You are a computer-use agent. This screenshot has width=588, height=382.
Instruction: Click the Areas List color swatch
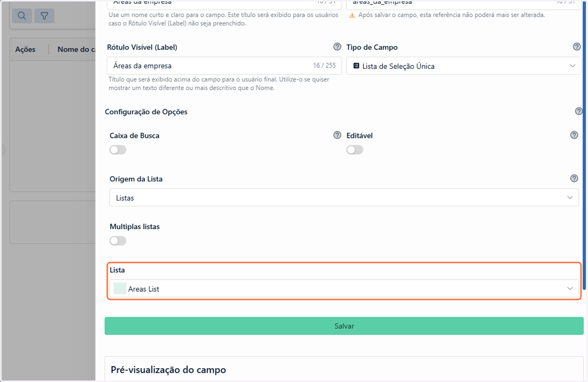click(x=120, y=289)
